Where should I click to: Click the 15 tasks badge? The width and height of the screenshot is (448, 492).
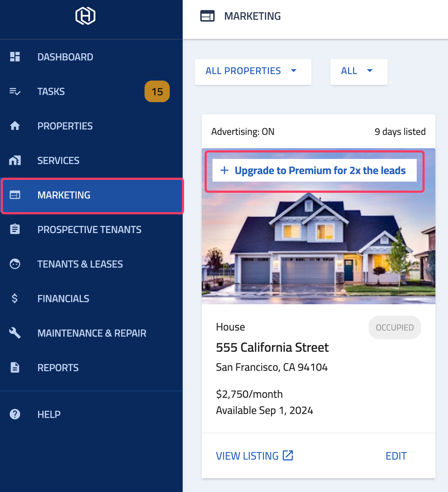pyautogui.click(x=157, y=91)
